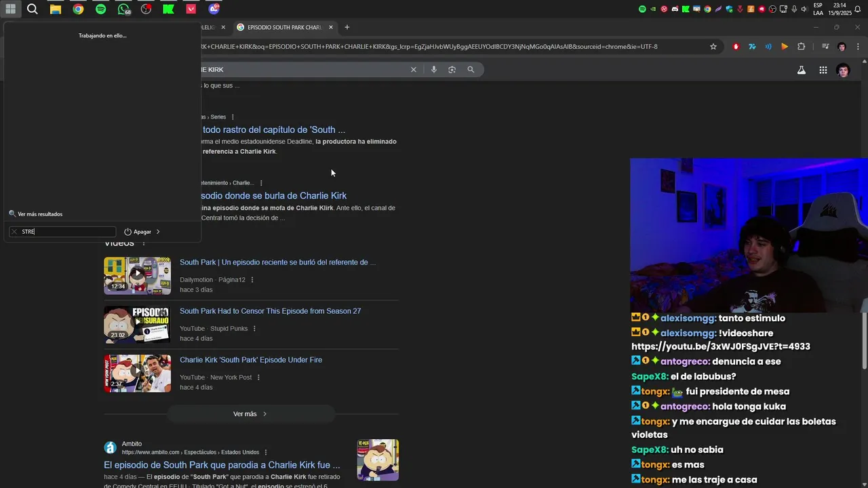Open 'Charlie Kirk South Park Episode Under Fire' link
Screen dimensions: 868x488
(x=251, y=360)
